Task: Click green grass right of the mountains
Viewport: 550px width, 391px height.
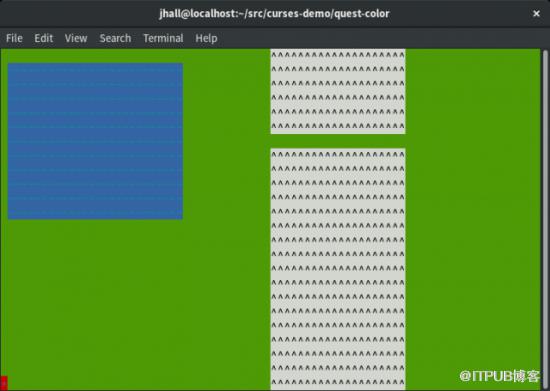Action: pyautogui.click(x=473, y=210)
